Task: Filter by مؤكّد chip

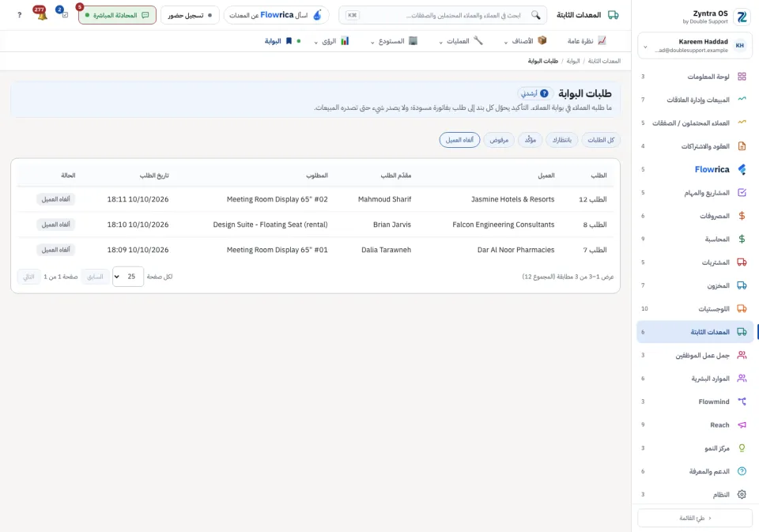Action: [530, 140]
